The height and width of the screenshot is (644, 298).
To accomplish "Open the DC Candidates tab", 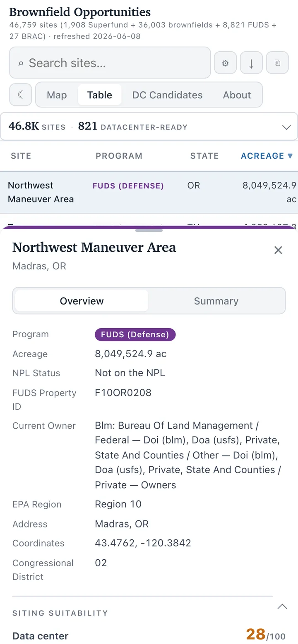I will pos(168,95).
